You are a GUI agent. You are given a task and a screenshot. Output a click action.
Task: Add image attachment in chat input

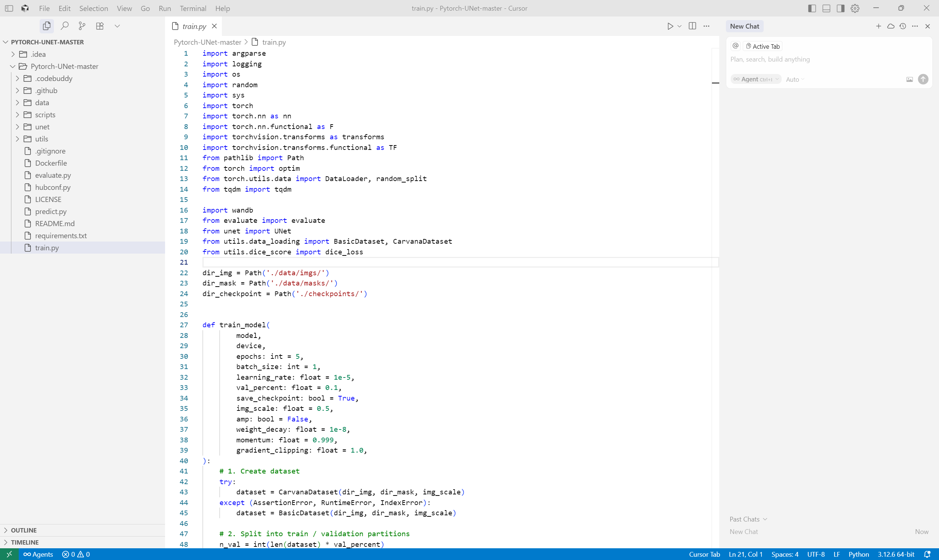click(909, 79)
